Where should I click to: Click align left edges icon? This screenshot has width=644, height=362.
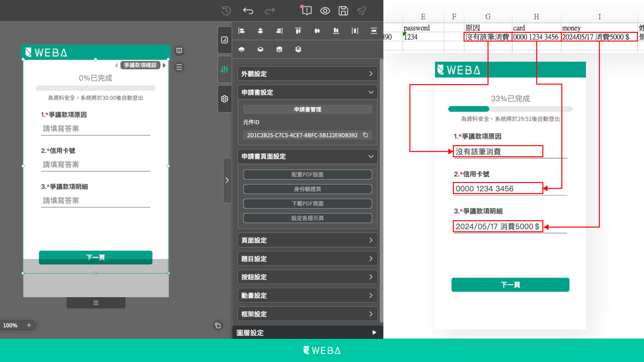pyautogui.click(x=241, y=31)
